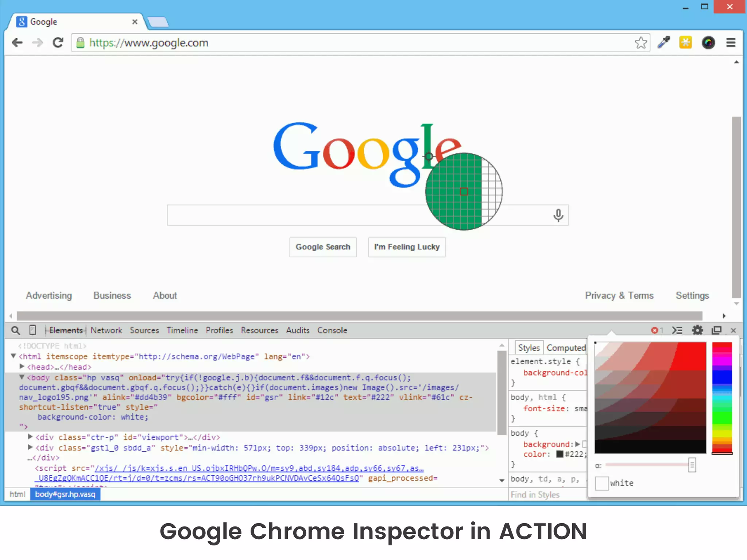Open the Privacy & Terms link
This screenshot has height=560, width=747.
[619, 296]
